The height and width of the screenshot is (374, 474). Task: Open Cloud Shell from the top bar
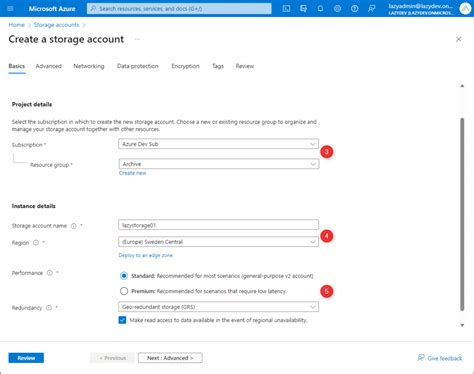[286, 9]
